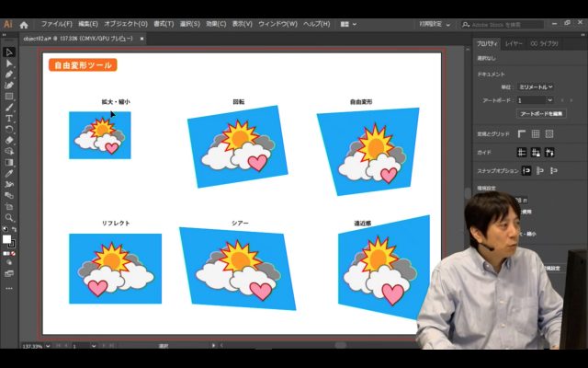Toggle lock guides
This screenshot has width=588, height=368.
536,153
